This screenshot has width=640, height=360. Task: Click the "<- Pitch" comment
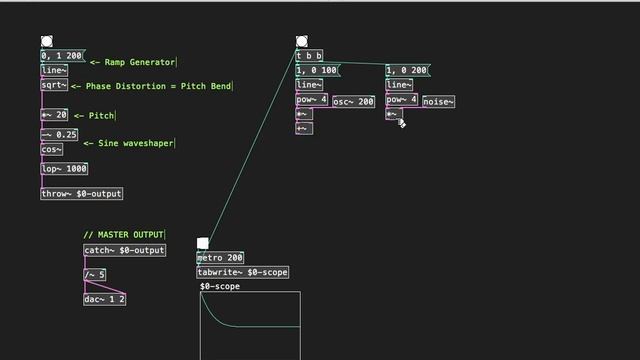tap(95, 116)
